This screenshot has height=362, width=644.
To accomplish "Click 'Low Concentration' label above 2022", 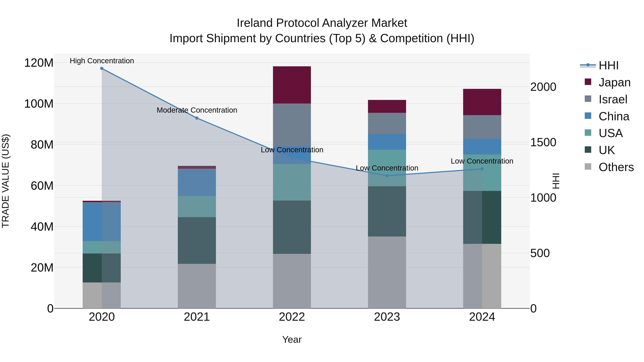I will pyautogui.click(x=292, y=150).
